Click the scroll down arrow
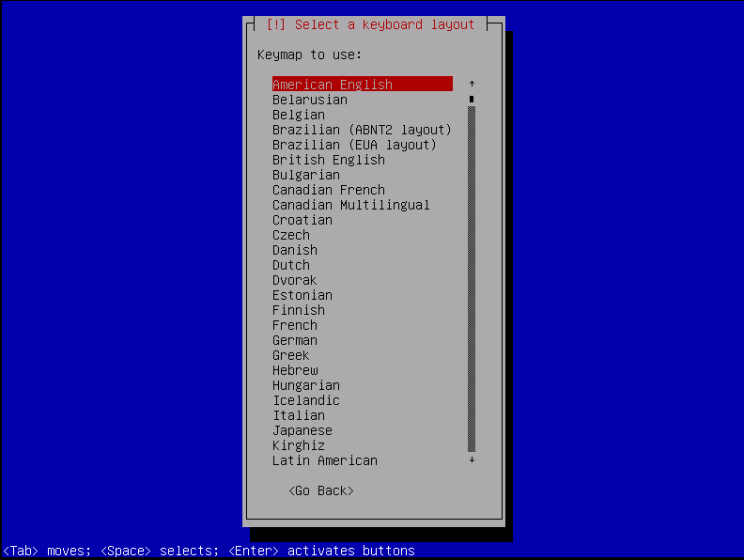Viewport: 744px width, 560px height. 472,460
